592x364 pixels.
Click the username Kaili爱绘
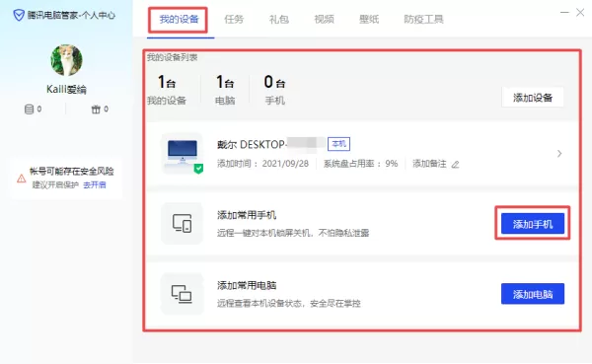click(x=66, y=90)
